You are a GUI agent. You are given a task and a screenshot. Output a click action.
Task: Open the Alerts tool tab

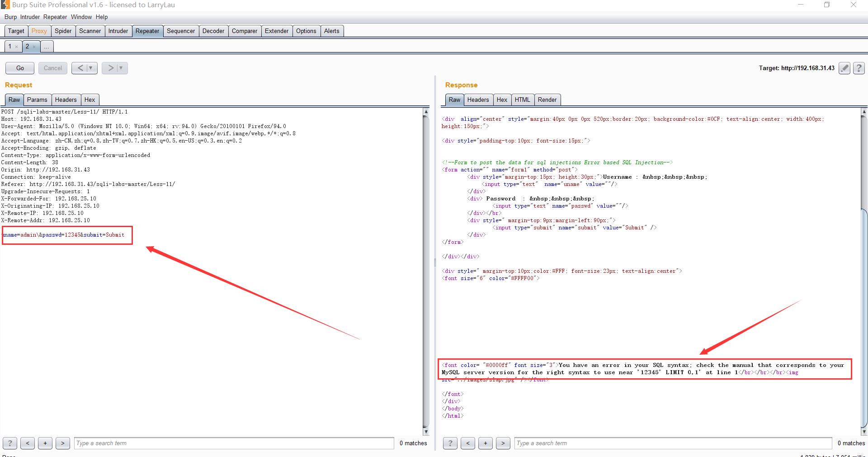(x=331, y=31)
